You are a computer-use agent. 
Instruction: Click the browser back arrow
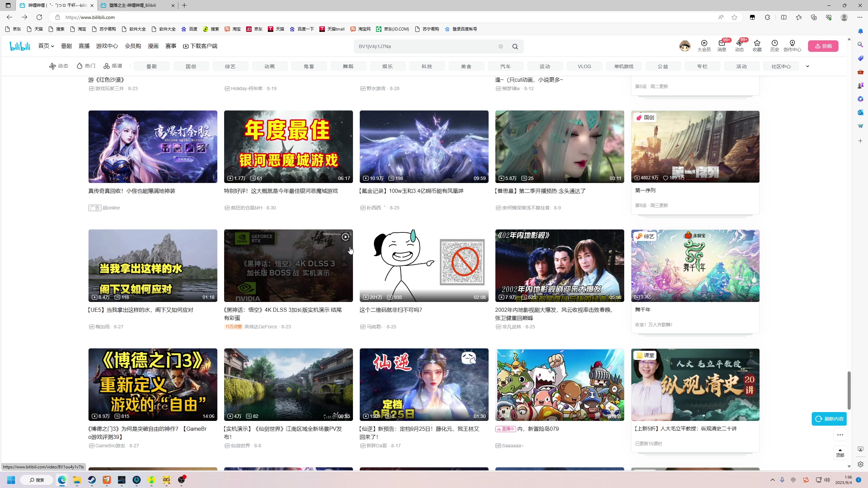(9, 17)
